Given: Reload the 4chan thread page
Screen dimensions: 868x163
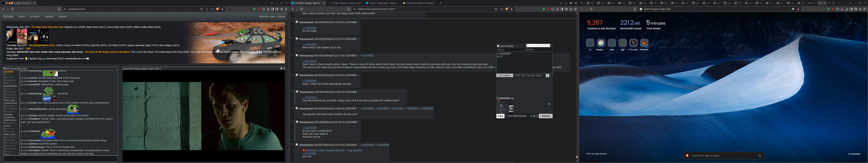Looking at the screenshot, I should (x=302, y=9).
